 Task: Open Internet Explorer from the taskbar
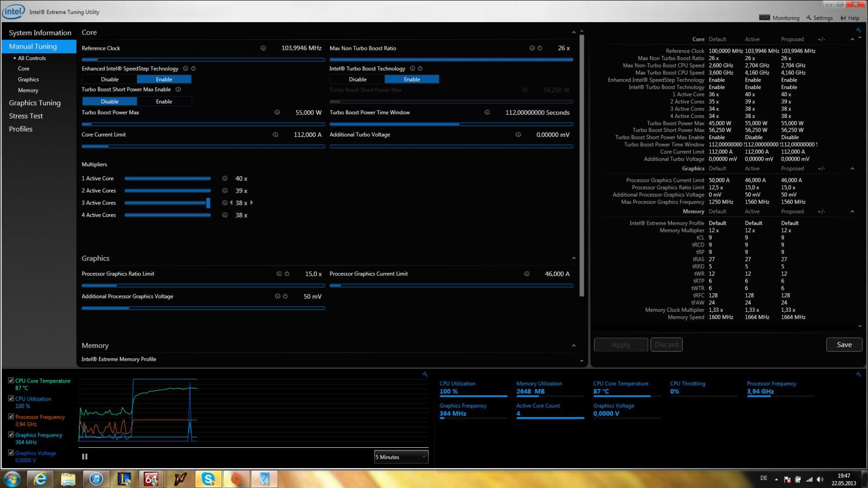point(40,479)
